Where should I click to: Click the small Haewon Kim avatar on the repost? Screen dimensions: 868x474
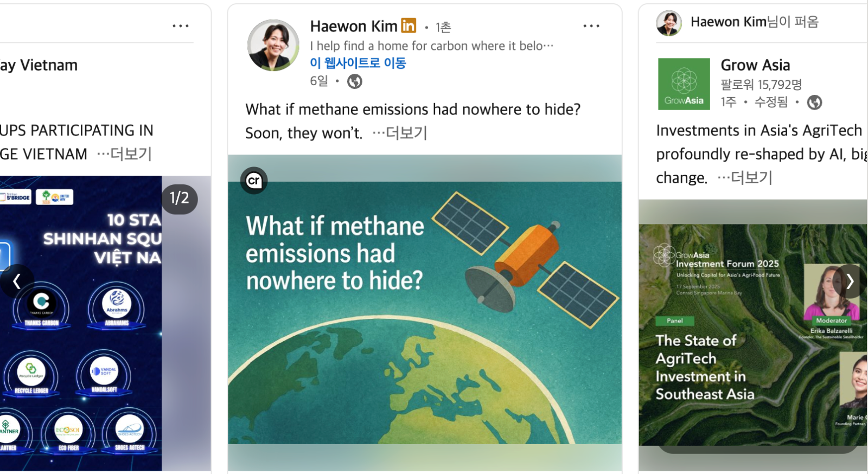click(x=668, y=23)
